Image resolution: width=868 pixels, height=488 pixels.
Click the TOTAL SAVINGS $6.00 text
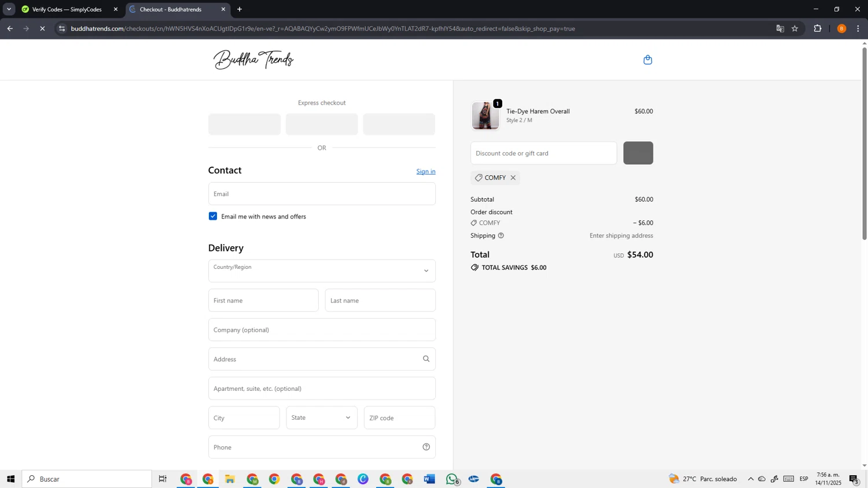tap(514, 268)
